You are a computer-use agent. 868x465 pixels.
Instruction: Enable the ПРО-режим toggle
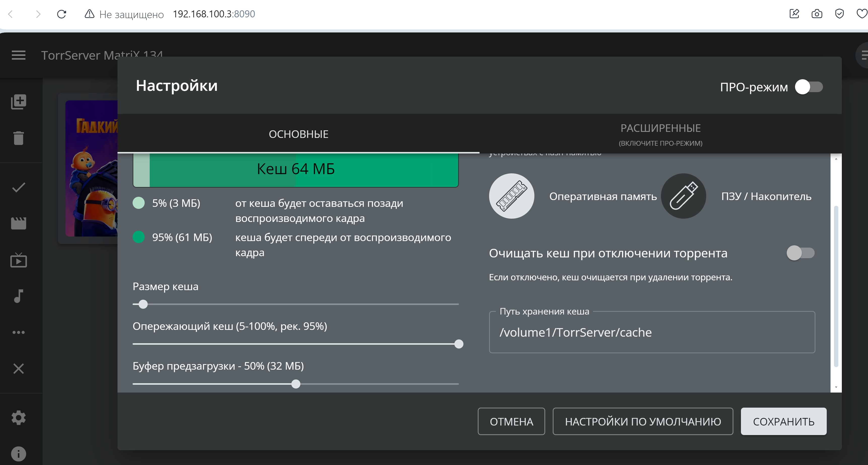[809, 87]
